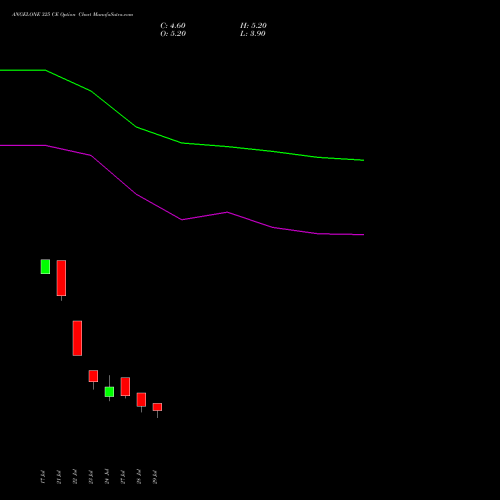This screenshot has width=500, height=500.
Task: Click the 29 Jul date axis label
Action: 155,477
